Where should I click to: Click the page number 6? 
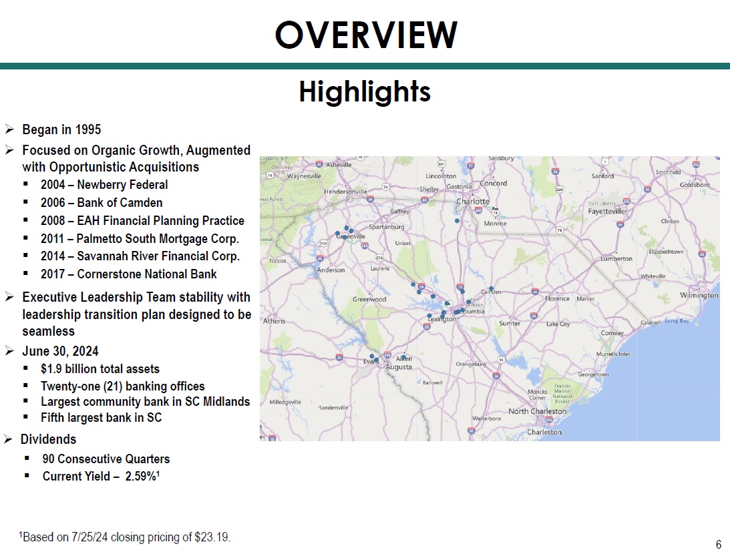click(x=719, y=544)
